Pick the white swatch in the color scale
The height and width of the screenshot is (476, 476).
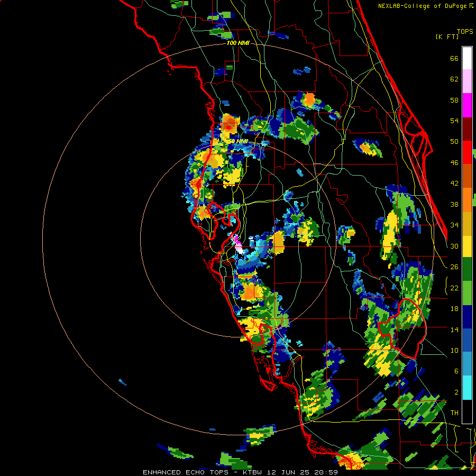tap(467, 58)
